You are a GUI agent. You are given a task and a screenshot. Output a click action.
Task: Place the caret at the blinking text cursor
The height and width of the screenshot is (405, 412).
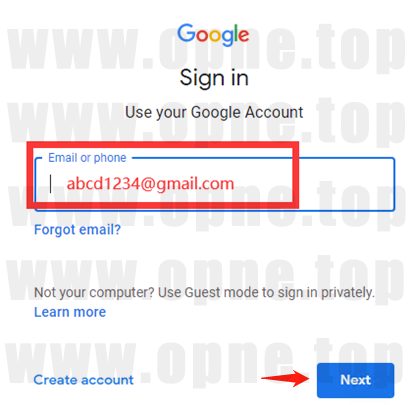(x=51, y=184)
